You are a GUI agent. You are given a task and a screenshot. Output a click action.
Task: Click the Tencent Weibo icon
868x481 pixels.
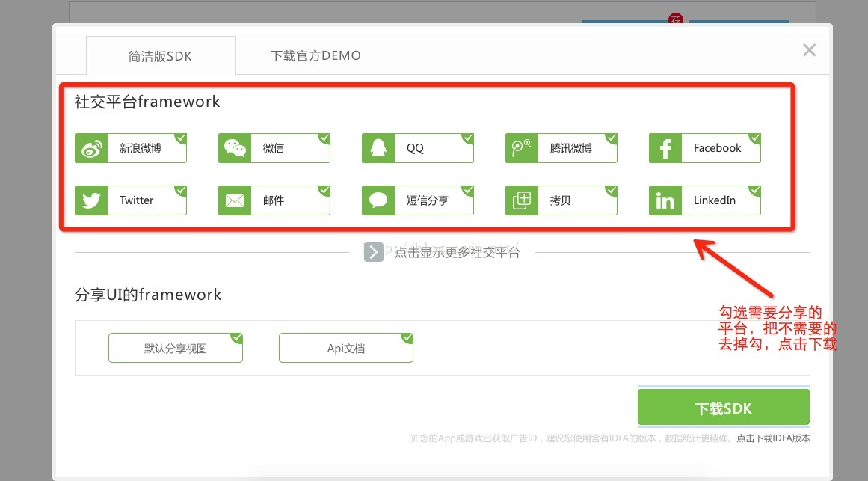click(521, 148)
